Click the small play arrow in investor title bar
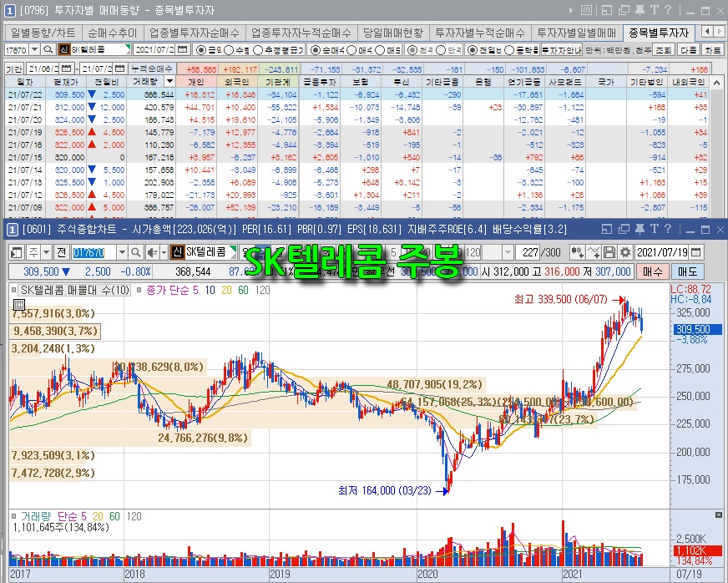728x583 pixels. pyautogui.click(x=571, y=10)
